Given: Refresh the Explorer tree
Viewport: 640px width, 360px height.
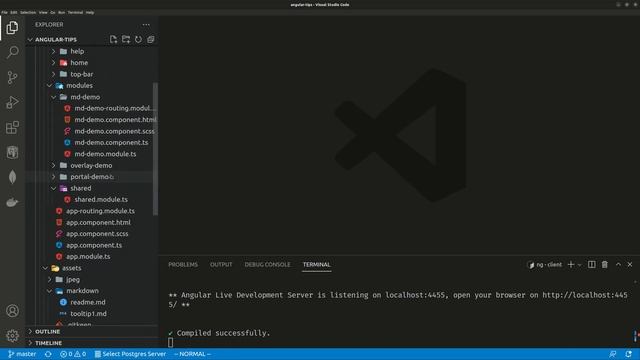Looking at the screenshot, I should 138,39.
